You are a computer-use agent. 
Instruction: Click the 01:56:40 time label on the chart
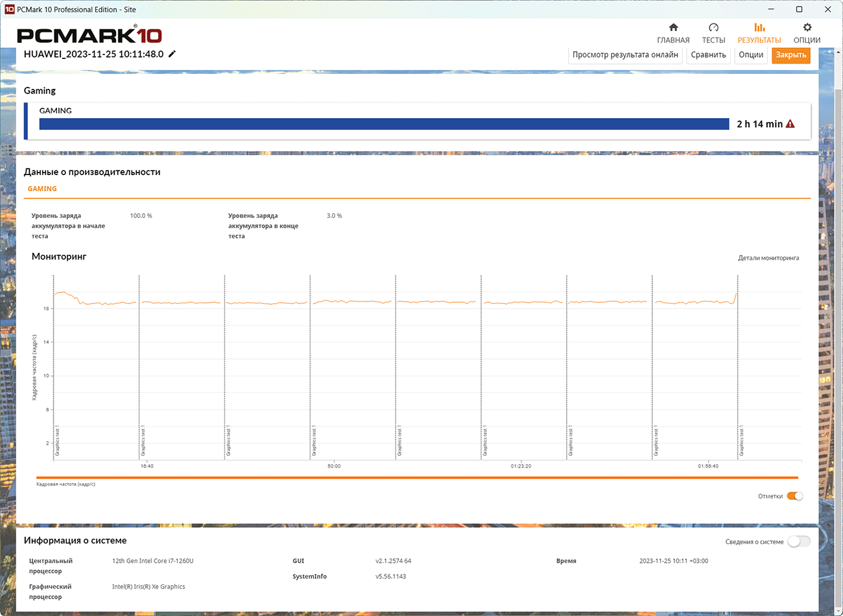[708, 466]
